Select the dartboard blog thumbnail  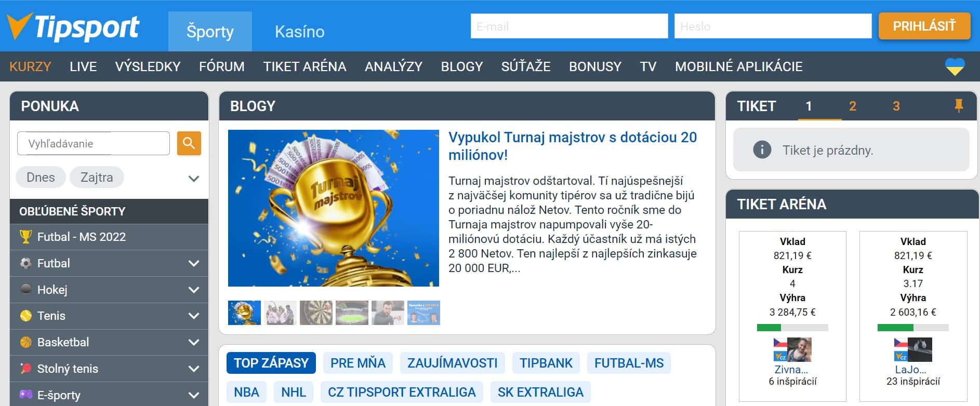[316, 313]
